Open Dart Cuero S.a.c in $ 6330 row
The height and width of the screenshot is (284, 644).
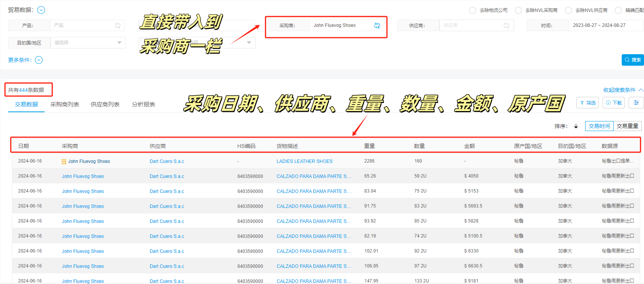tap(167, 251)
